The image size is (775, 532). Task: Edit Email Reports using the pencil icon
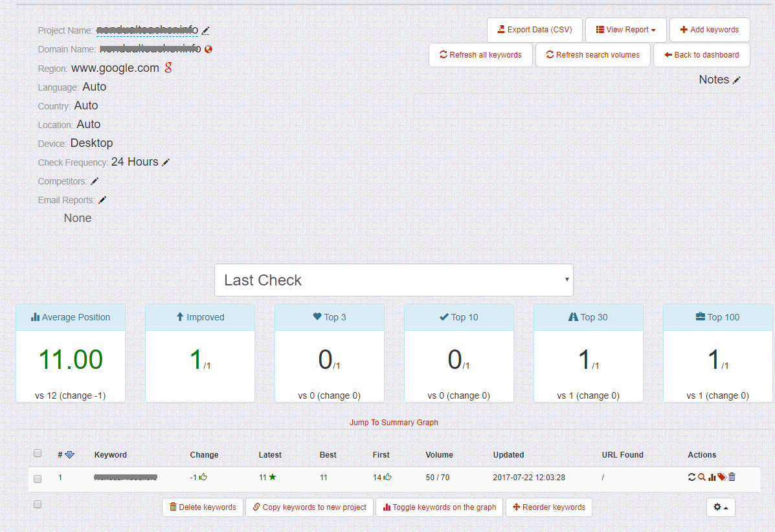coord(102,200)
